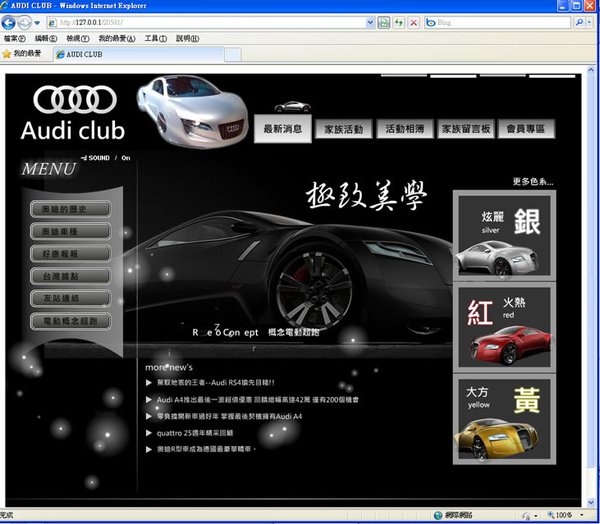The image size is (600, 524).
Task: Click the 家族留言板 navigation button
Action: [466, 129]
